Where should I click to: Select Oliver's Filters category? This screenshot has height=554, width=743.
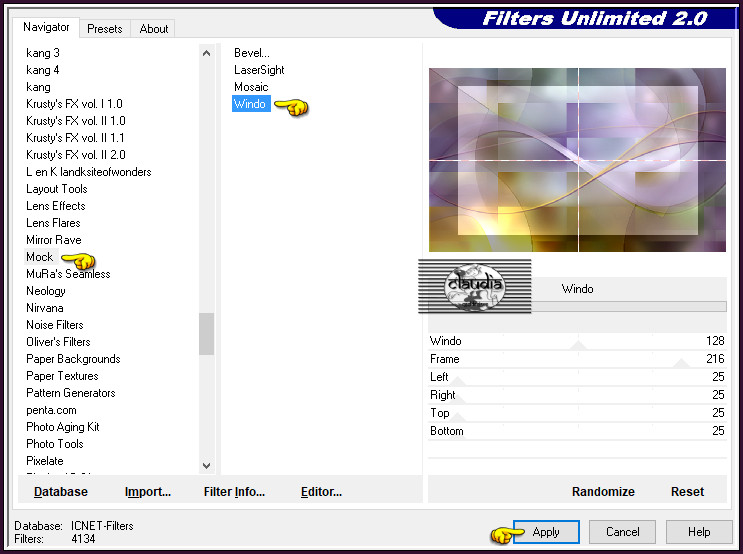coord(58,342)
